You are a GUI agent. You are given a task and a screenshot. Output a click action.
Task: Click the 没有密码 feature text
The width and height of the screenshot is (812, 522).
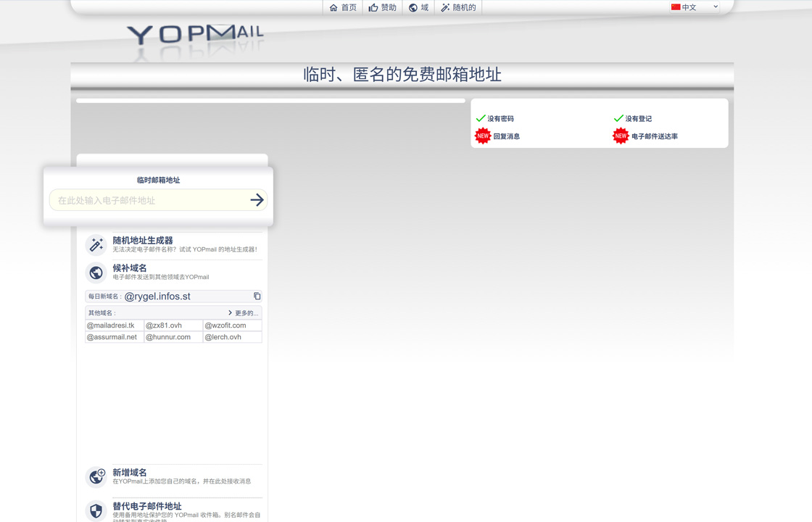coord(500,119)
